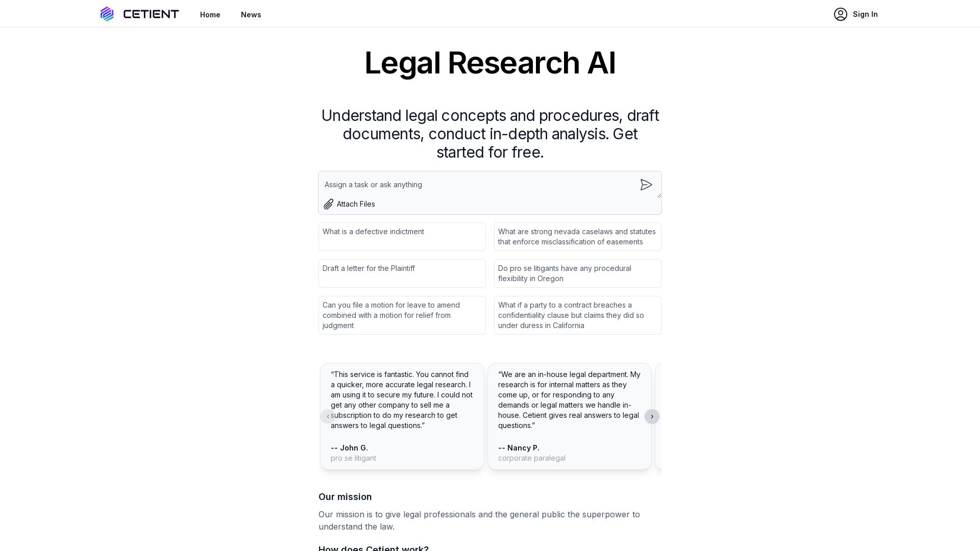Click the Cetient logo icon
The height and width of the screenshot is (551, 980).
pos(107,14)
